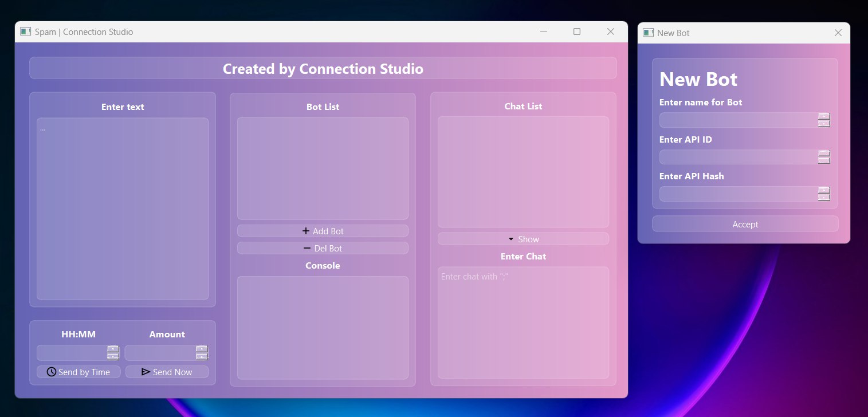Click the 'Amount' label
Viewport: 868px width, 417px height.
tap(167, 334)
